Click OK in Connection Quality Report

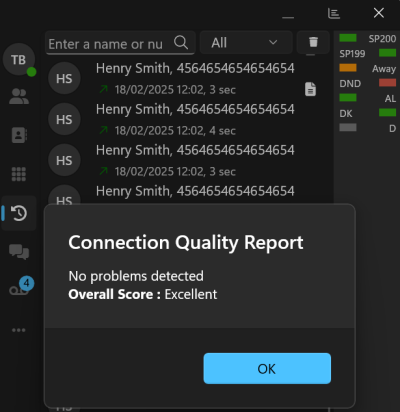[267, 368]
